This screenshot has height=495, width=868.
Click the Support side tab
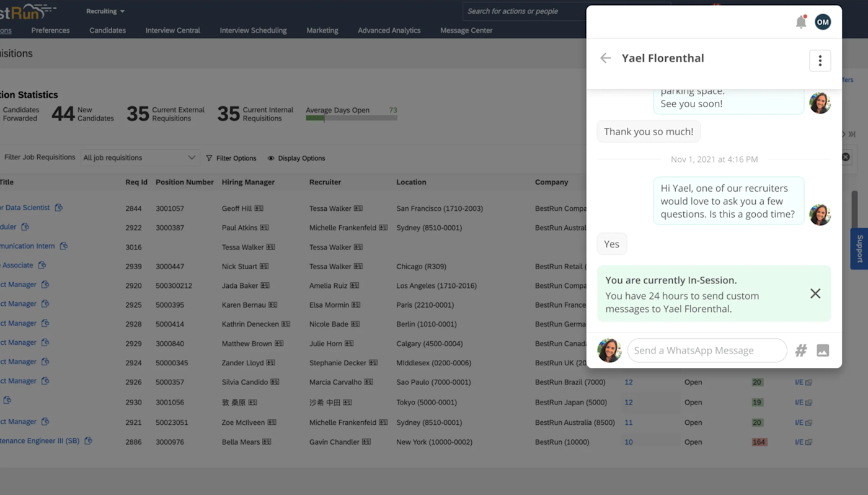click(x=859, y=249)
